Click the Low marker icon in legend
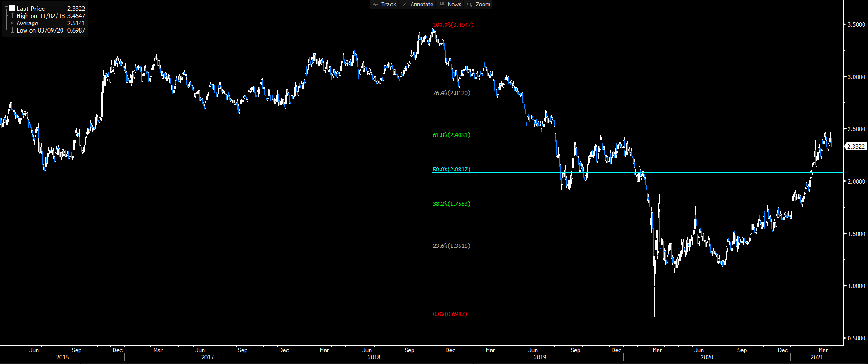868x364 pixels. (12, 30)
